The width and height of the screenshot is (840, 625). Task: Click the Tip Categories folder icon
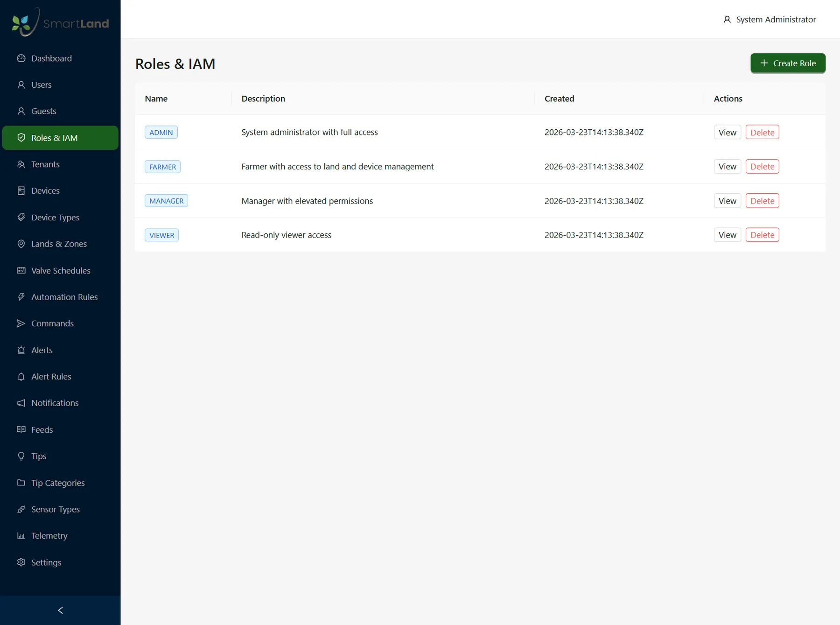[21, 483]
